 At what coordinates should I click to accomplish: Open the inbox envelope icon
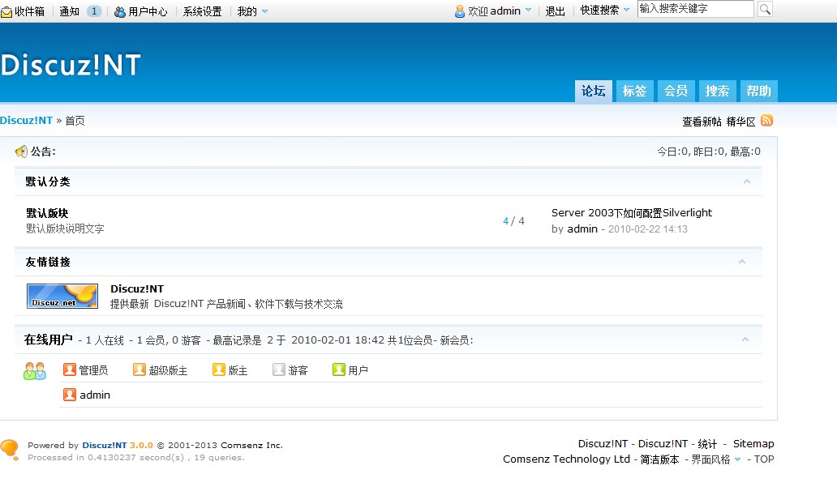coord(6,11)
